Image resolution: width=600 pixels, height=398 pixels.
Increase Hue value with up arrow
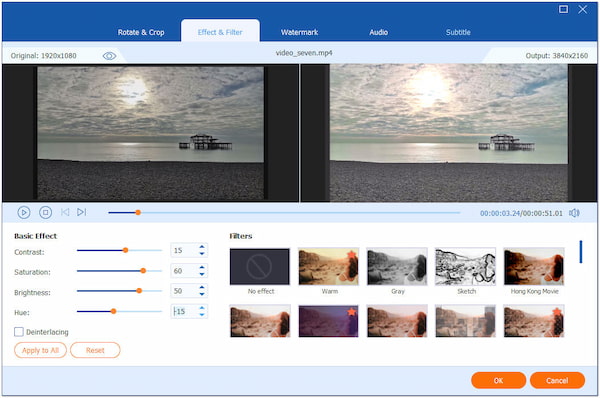point(202,308)
